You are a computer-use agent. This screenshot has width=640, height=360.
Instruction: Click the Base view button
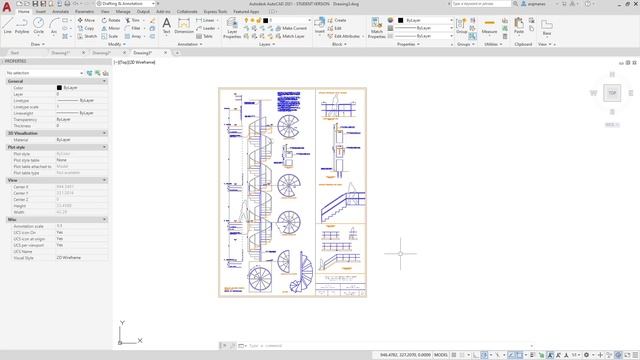547,27
